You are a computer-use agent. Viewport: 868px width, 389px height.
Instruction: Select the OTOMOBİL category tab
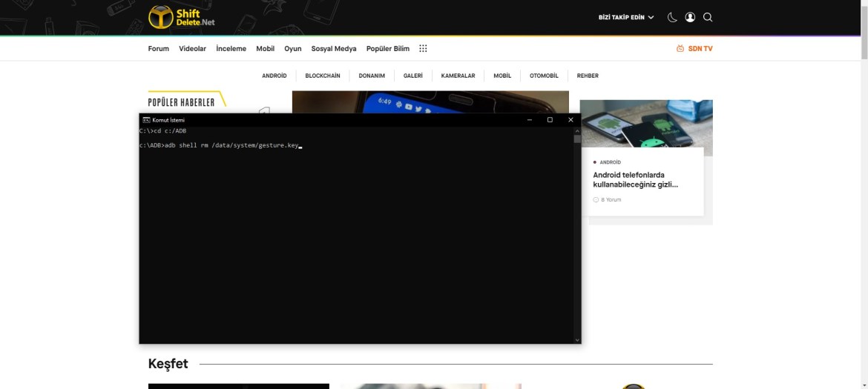pos(544,76)
